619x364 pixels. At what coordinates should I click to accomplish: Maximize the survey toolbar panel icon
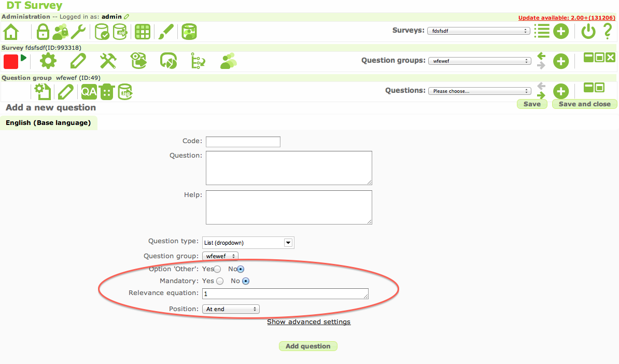(599, 58)
